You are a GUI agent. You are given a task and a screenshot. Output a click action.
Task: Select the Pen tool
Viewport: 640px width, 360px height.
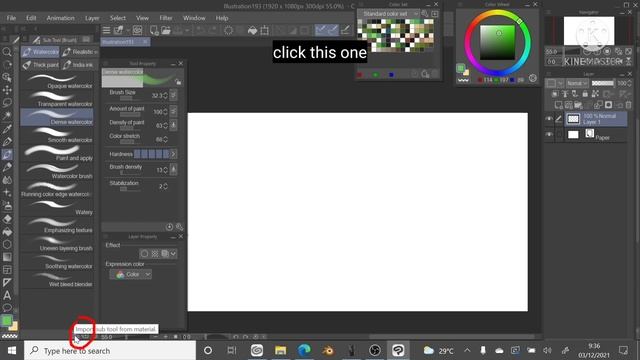pyautogui.click(x=7, y=142)
